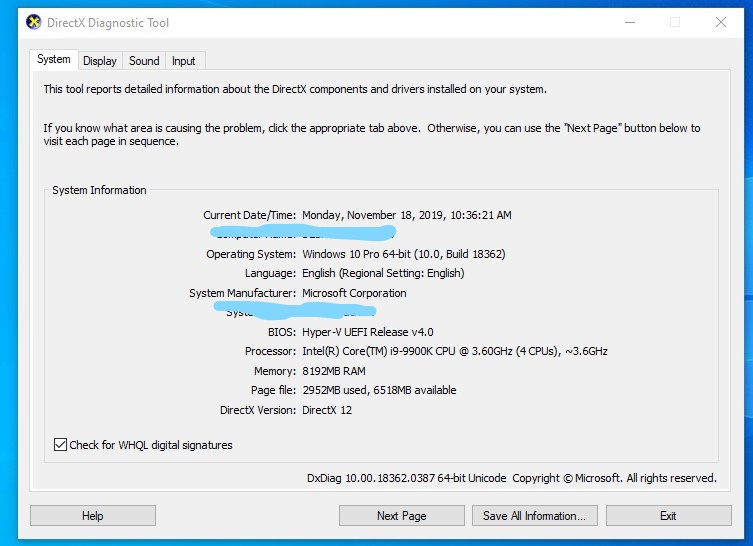Minimize the DirectX Diagnostic Tool window
The width and height of the screenshot is (753, 546).
pyautogui.click(x=629, y=22)
